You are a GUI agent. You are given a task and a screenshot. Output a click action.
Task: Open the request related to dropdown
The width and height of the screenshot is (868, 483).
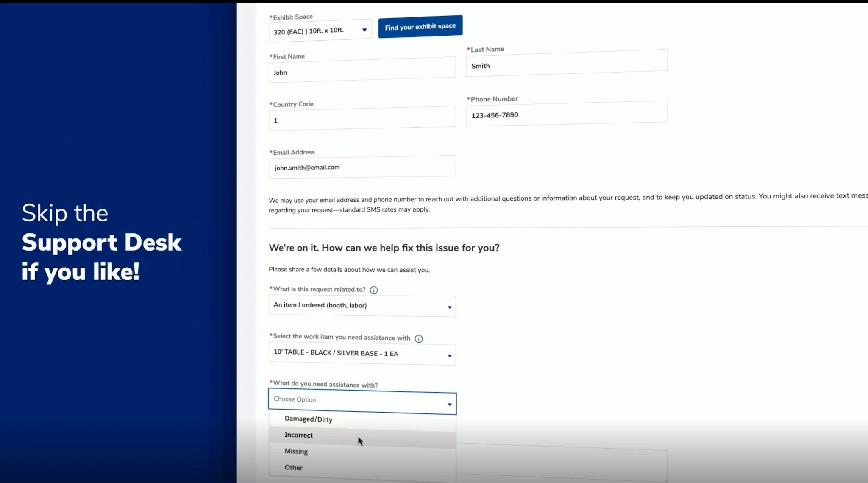coord(362,306)
